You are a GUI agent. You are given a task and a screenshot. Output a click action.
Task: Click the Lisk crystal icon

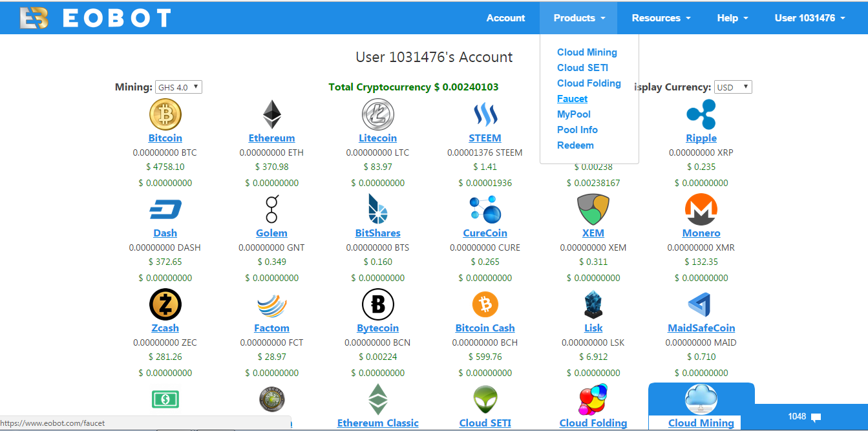click(x=593, y=304)
